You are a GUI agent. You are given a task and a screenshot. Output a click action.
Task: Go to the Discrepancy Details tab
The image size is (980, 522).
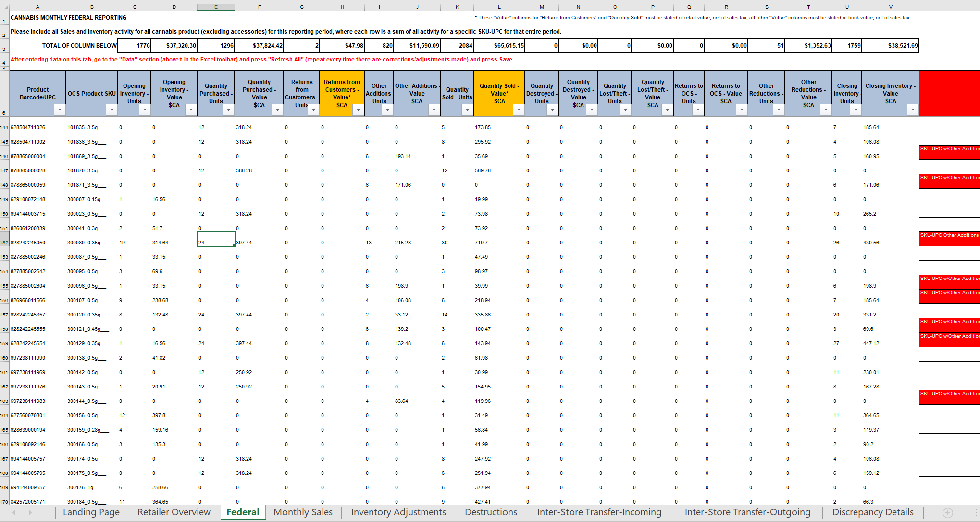click(873, 512)
